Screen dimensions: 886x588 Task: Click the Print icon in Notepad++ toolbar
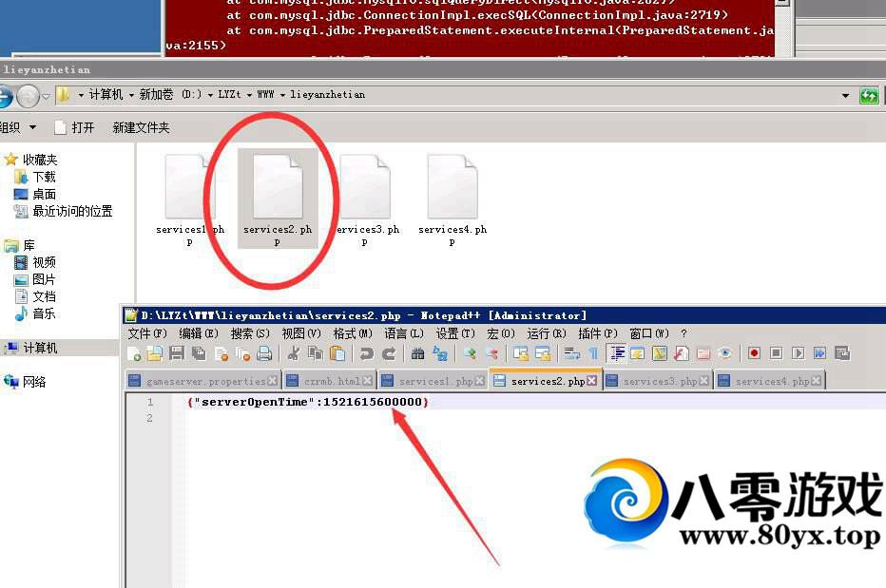point(264,353)
